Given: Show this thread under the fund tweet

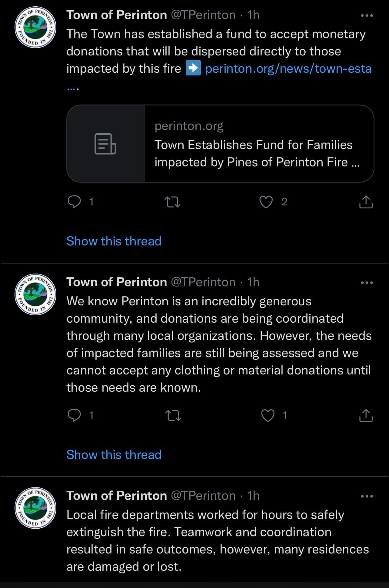Looking at the screenshot, I should click(x=114, y=241).
